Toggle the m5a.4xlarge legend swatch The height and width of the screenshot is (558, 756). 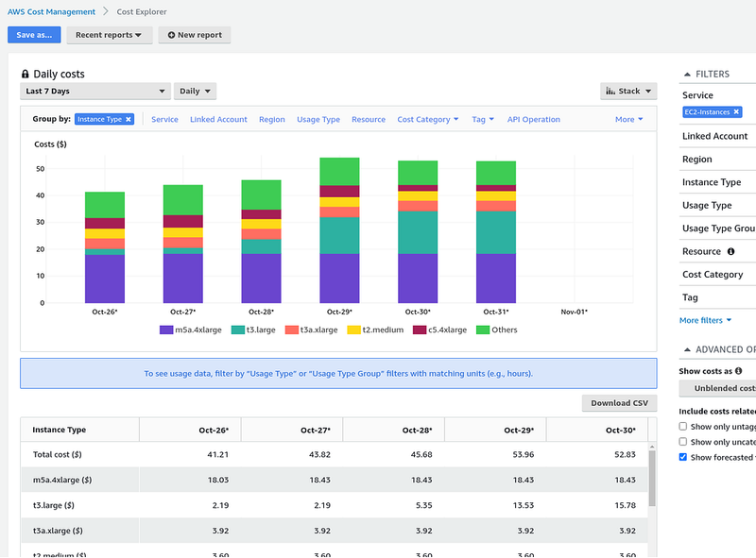166,330
